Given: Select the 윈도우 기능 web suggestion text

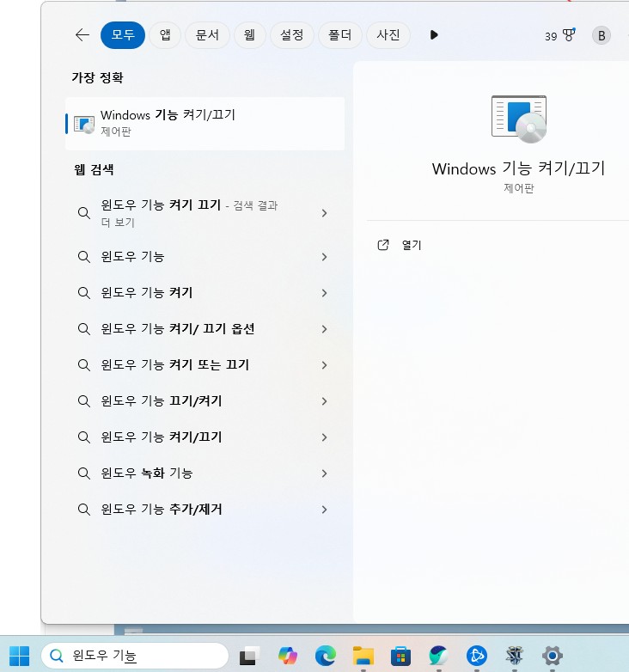Looking at the screenshot, I should pyautogui.click(x=132, y=257).
